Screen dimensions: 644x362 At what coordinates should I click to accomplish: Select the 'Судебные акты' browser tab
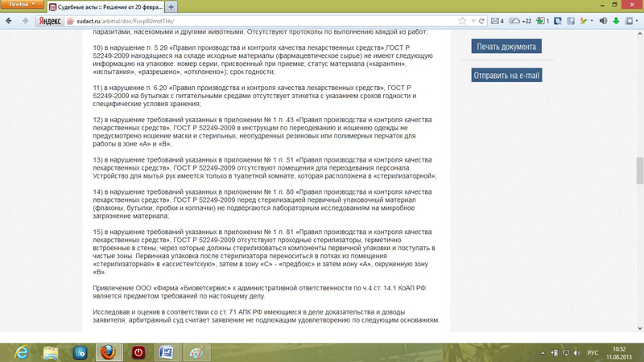coord(106,7)
